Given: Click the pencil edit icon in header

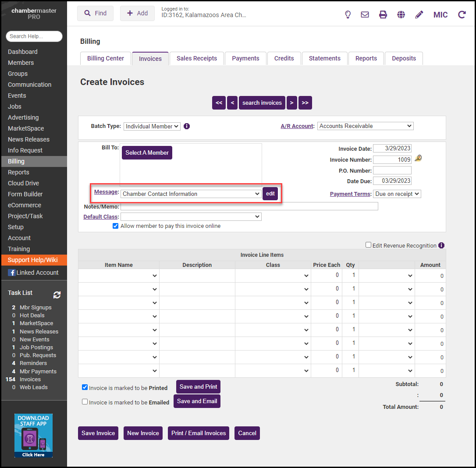Looking at the screenshot, I should 419,14.
